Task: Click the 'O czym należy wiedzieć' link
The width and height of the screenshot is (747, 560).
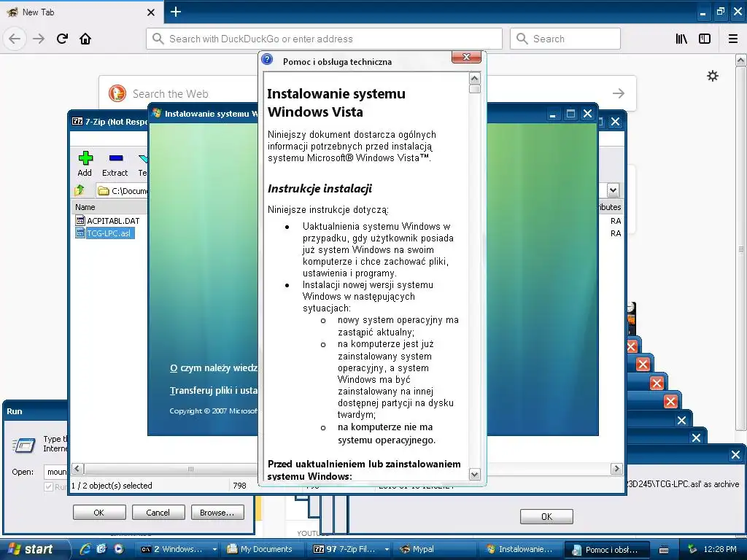Action: [x=214, y=367]
